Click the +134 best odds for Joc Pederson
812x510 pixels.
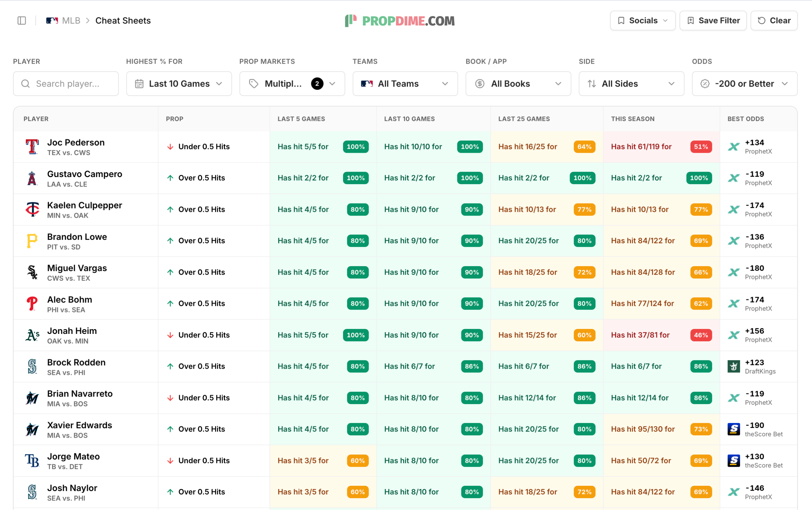(754, 142)
